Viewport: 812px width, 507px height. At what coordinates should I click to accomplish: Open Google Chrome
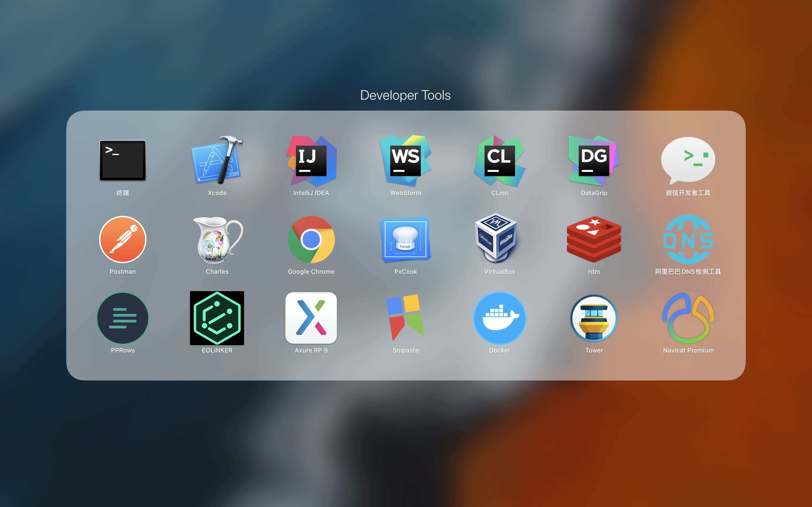click(x=311, y=239)
